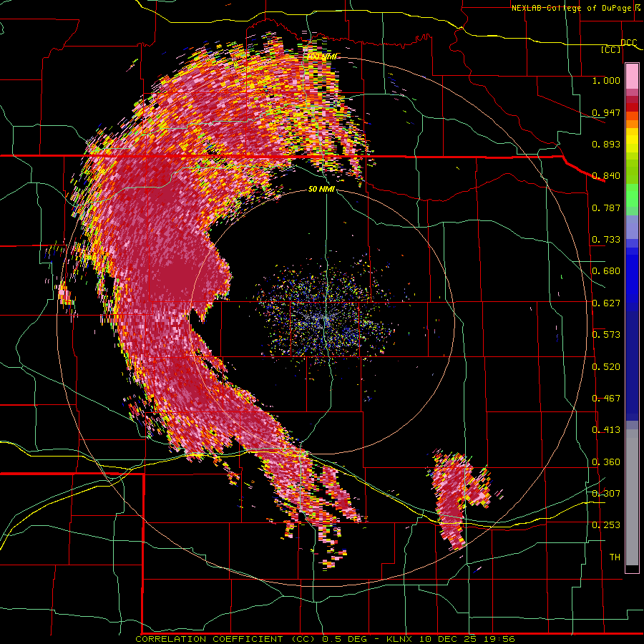Click the 0.360 legend value
Image resolution: width=644 pixels, height=644 pixels.
(606, 462)
